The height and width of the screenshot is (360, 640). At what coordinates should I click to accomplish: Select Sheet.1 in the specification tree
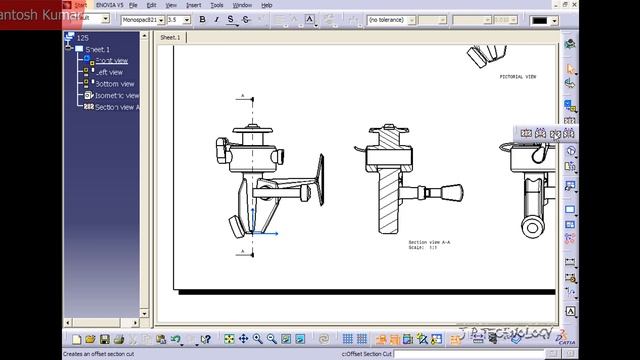coord(97,49)
